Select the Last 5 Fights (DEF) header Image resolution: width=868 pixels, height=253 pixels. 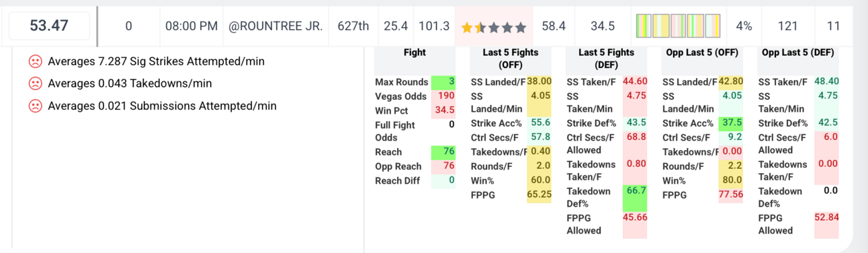pos(606,59)
